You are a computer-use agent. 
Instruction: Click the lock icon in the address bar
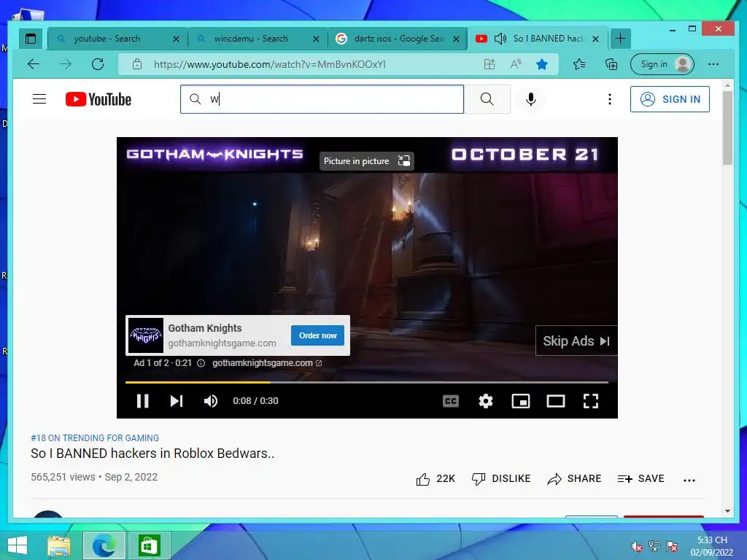(137, 64)
